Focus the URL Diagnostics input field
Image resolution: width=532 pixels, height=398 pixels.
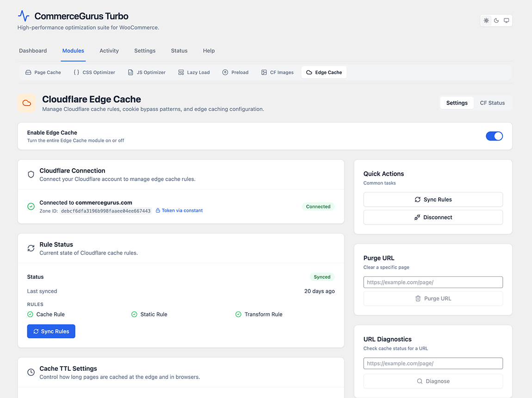click(433, 363)
